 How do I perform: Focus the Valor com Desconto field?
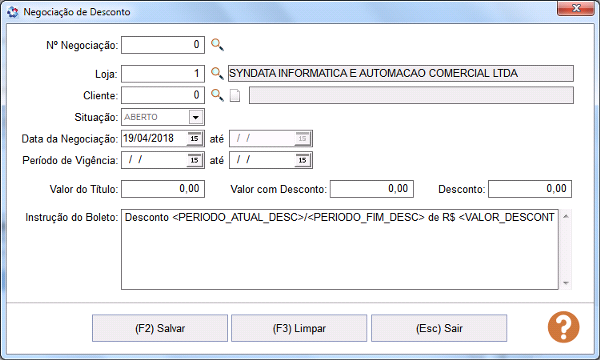point(372,189)
